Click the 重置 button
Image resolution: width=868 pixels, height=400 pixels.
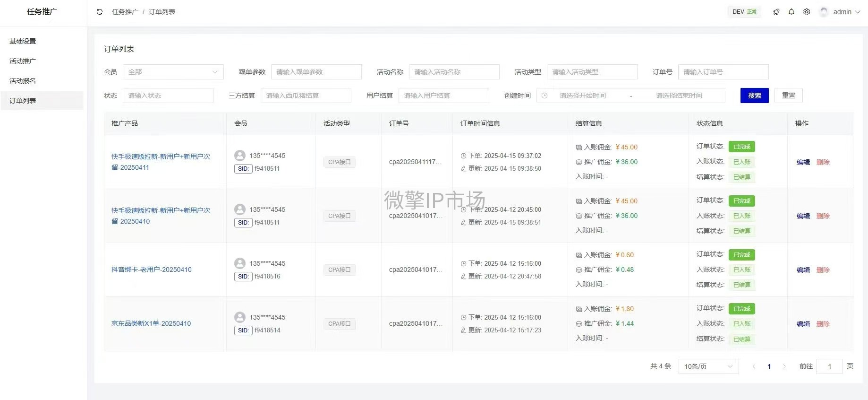click(788, 96)
